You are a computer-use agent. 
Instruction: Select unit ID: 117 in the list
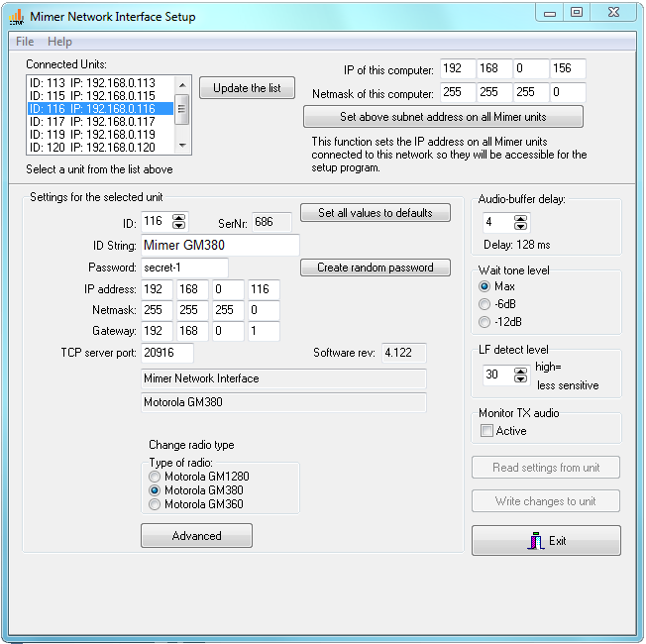100,122
